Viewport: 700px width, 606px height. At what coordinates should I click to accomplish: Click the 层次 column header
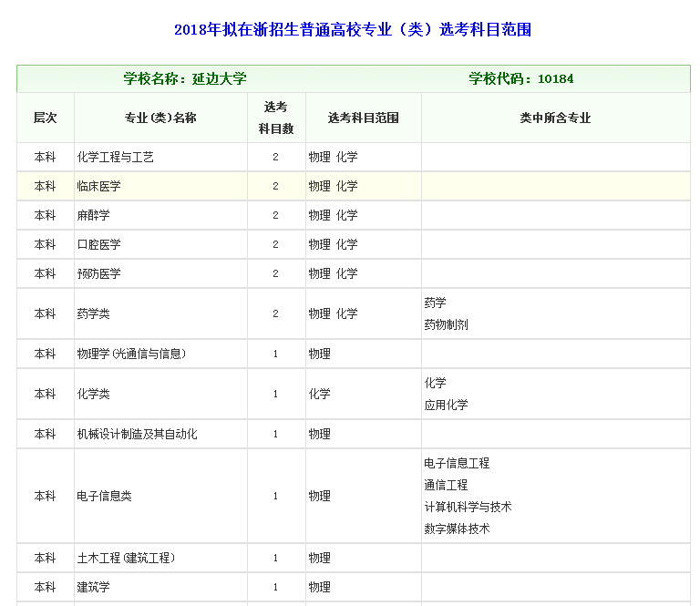click(x=45, y=118)
